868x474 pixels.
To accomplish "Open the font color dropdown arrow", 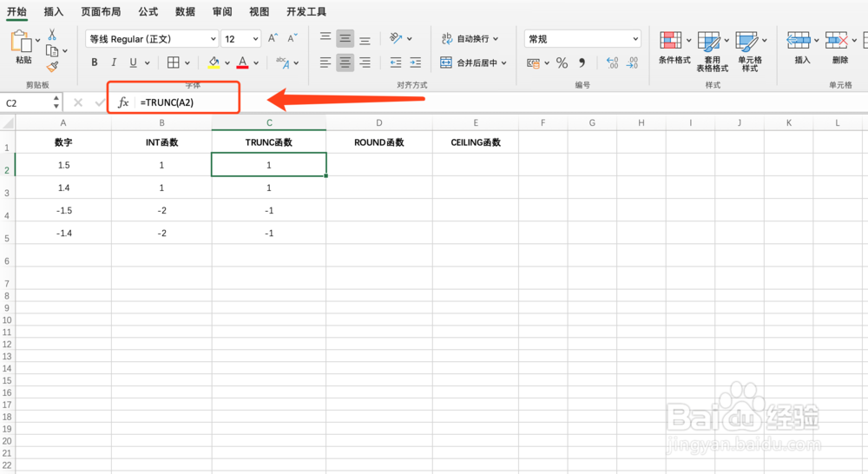I will (256, 63).
